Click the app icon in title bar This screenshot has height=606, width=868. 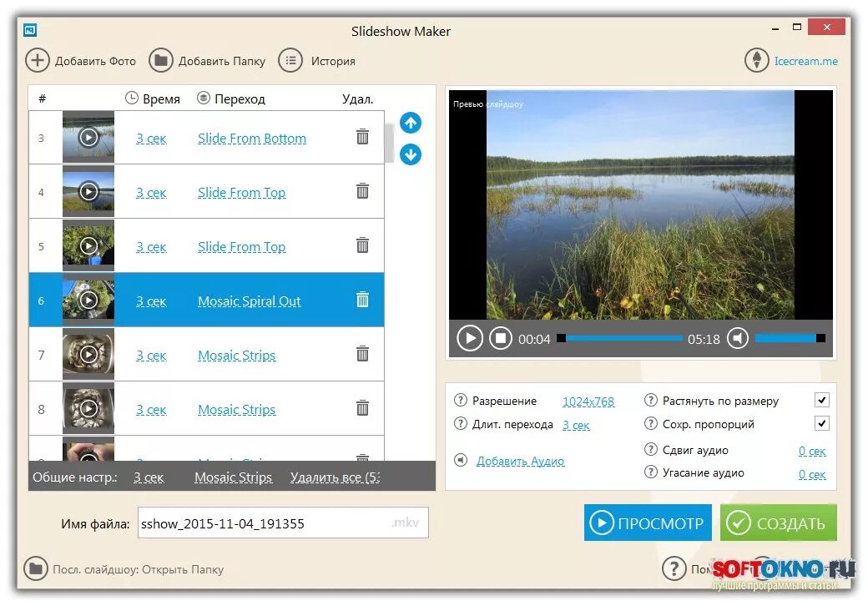pos(30,30)
